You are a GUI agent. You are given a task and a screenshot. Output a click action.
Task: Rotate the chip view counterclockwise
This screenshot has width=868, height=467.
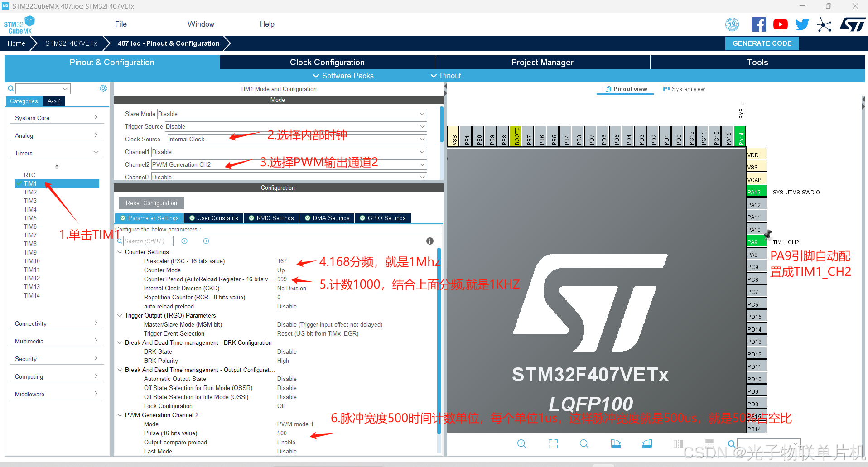pos(647,444)
